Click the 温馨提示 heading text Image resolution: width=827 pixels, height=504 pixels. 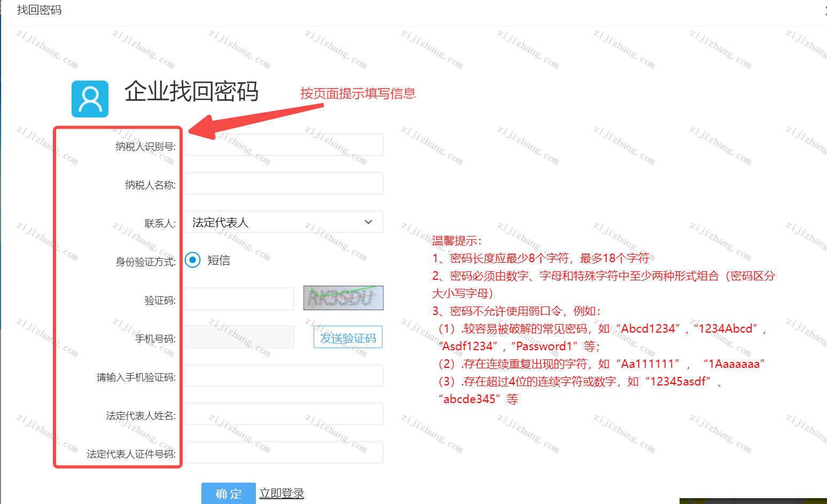(457, 241)
